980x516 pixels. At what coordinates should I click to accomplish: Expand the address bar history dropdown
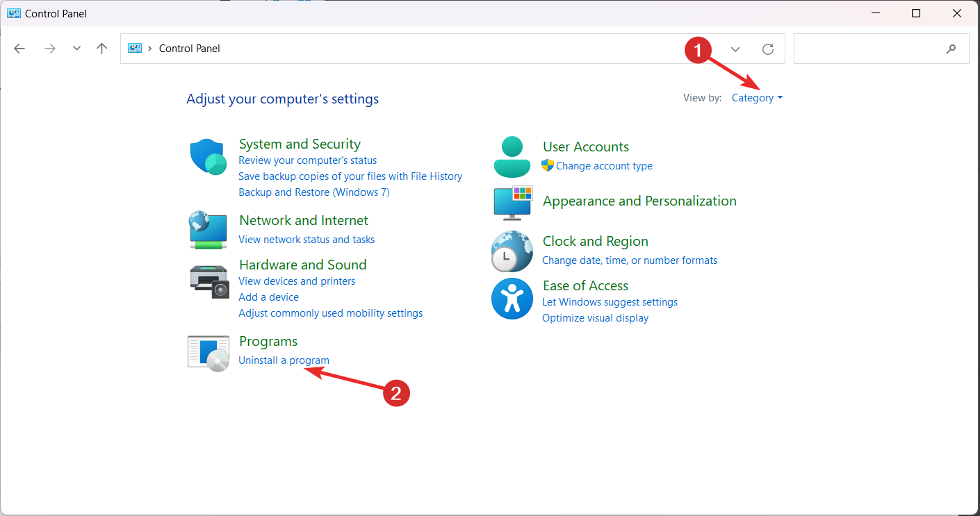735,49
